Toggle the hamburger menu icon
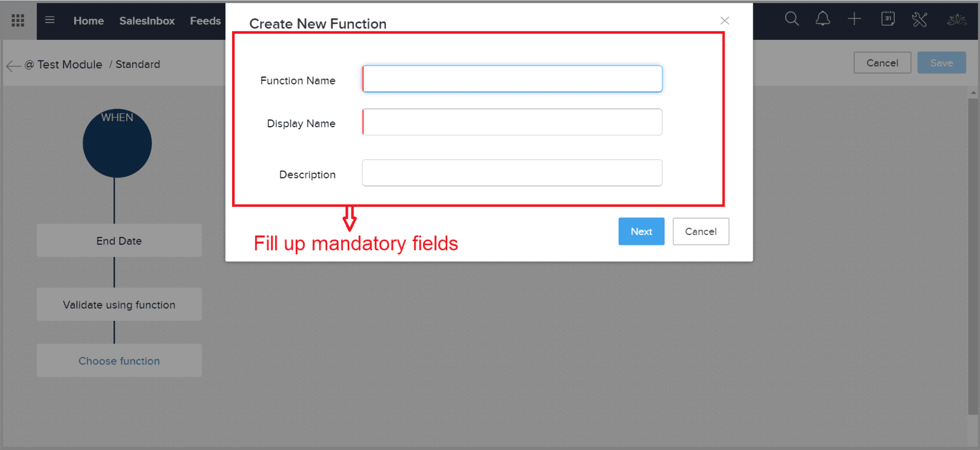 (x=50, y=20)
